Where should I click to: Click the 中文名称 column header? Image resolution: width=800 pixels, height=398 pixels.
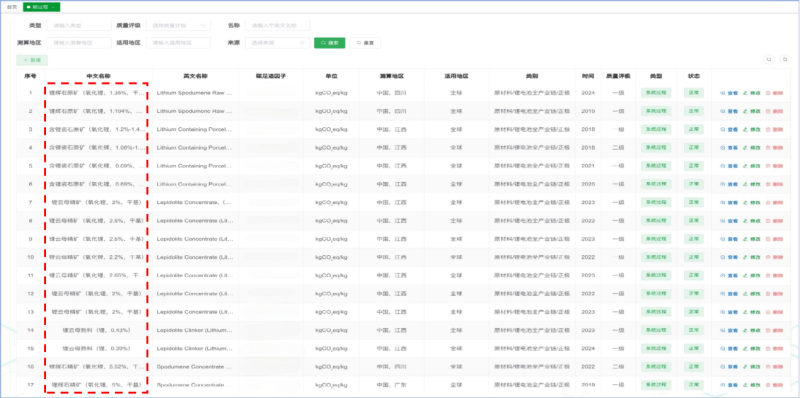click(x=98, y=76)
